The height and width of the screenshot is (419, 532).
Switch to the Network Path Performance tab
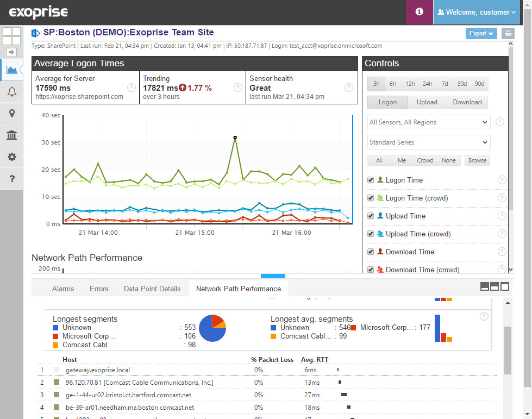coord(239,289)
